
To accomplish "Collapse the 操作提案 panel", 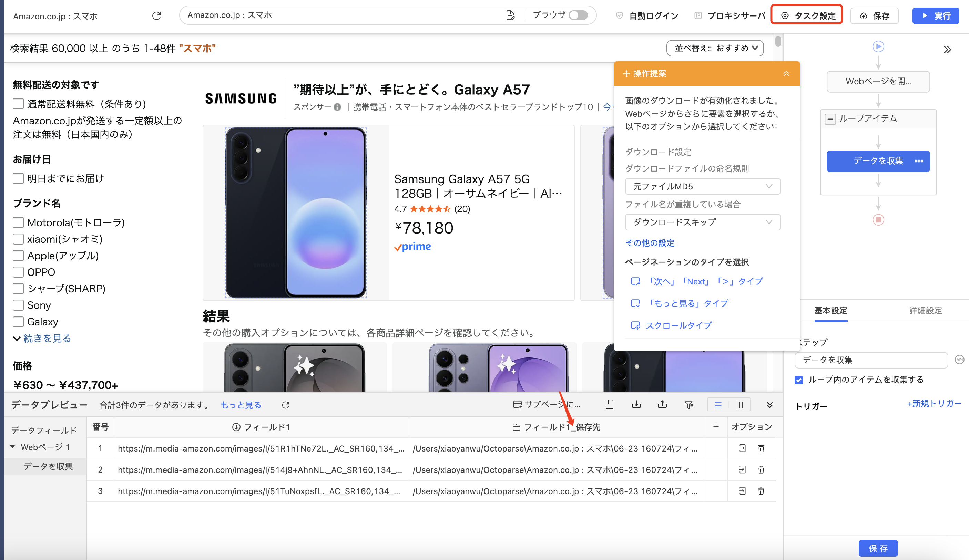I will tap(786, 73).
